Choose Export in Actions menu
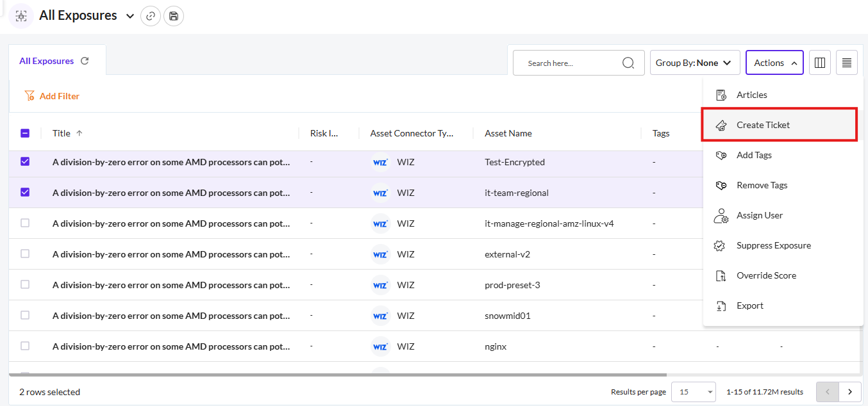Viewport: 868px width, 406px height. (x=783, y=305)
